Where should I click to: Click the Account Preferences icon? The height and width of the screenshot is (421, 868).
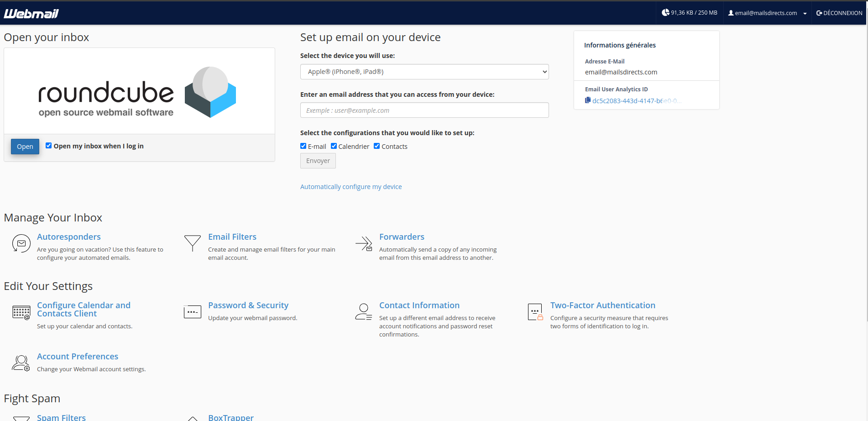coord(21,363)
